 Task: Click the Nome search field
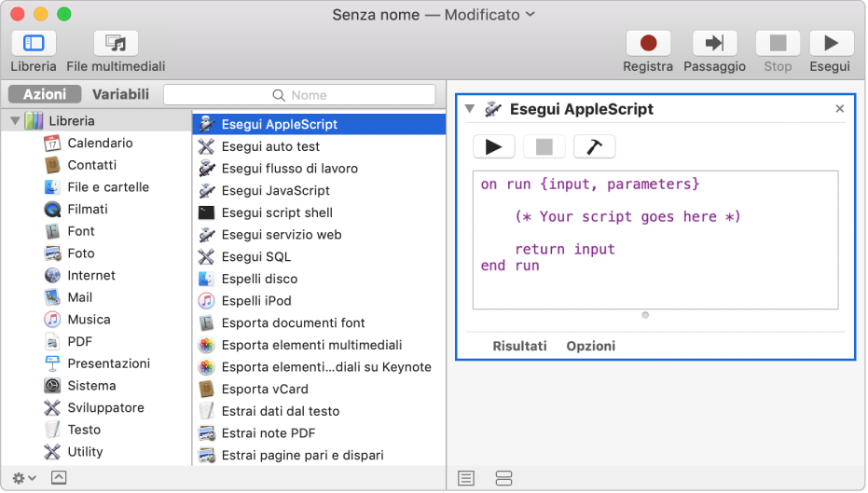[299, 95]
